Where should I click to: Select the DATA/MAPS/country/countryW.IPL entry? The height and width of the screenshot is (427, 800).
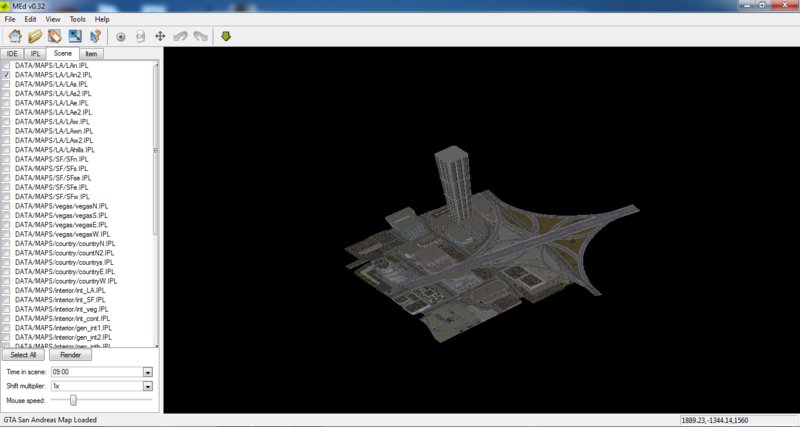tap(66, 281)
